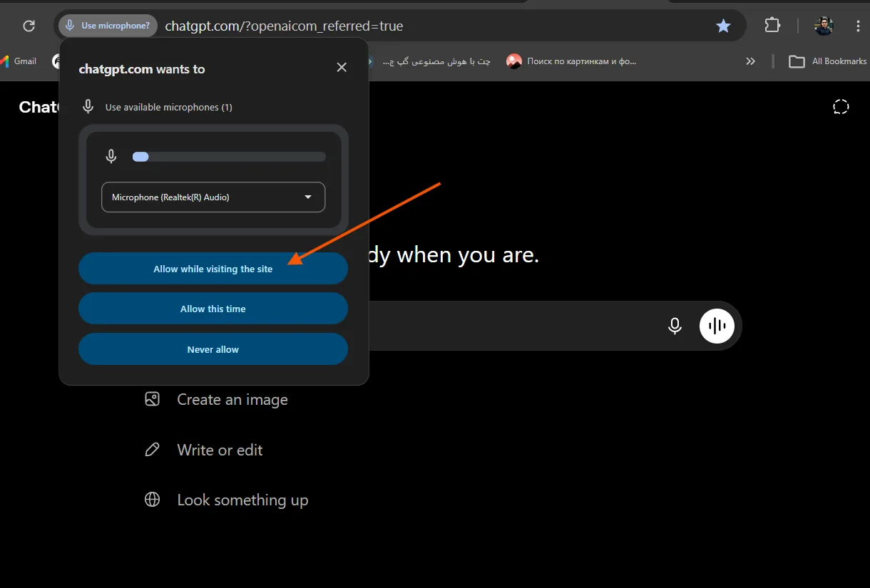Click the microphone input level bar
Screen dimensions: 870x588
229,157
